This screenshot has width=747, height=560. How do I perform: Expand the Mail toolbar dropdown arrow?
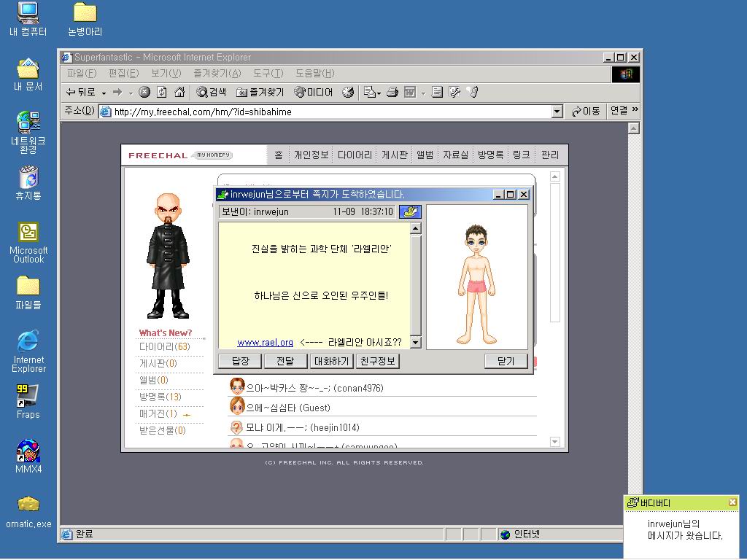(x=379, y=93)
